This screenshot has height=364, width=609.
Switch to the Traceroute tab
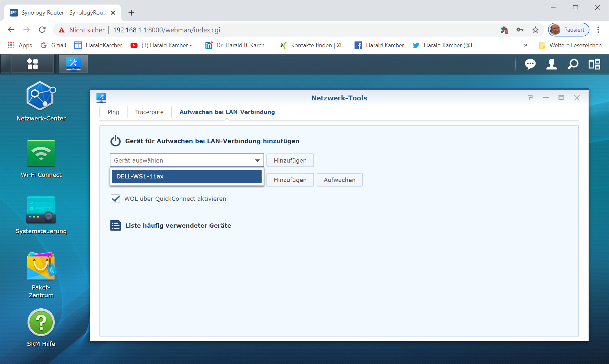149,112
